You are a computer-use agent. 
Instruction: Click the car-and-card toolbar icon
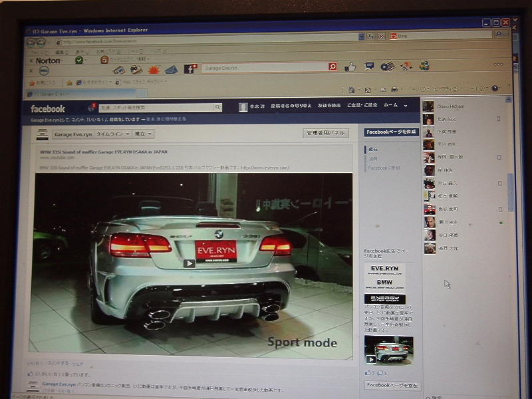(136, 70)
